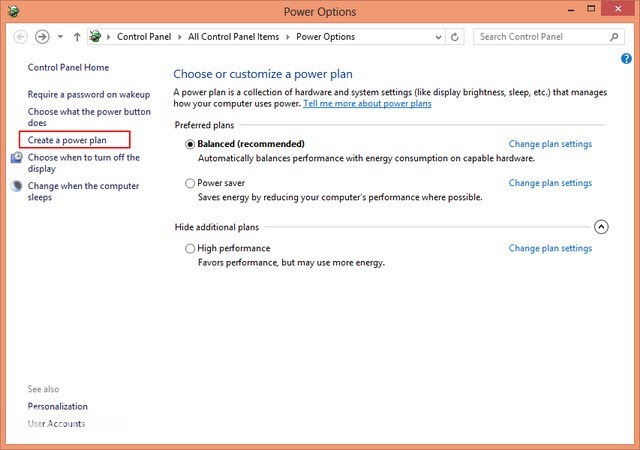Viewport: 640px width, 450px height.
Task: Click the display timer icon in sidebar
Action: pyautogui.click(x=16, y=157)
